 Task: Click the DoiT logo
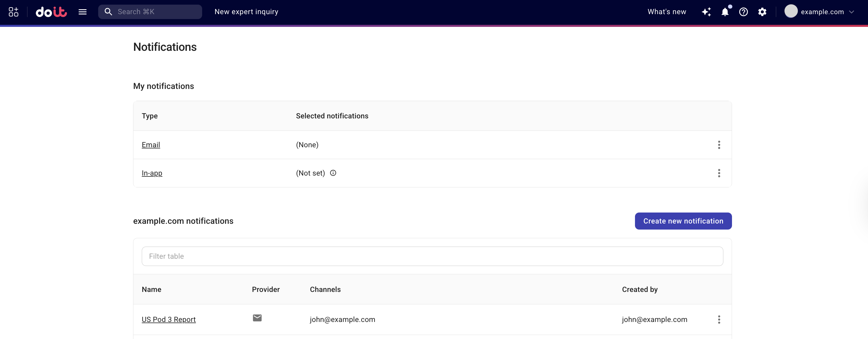click(x=51, y=12)
